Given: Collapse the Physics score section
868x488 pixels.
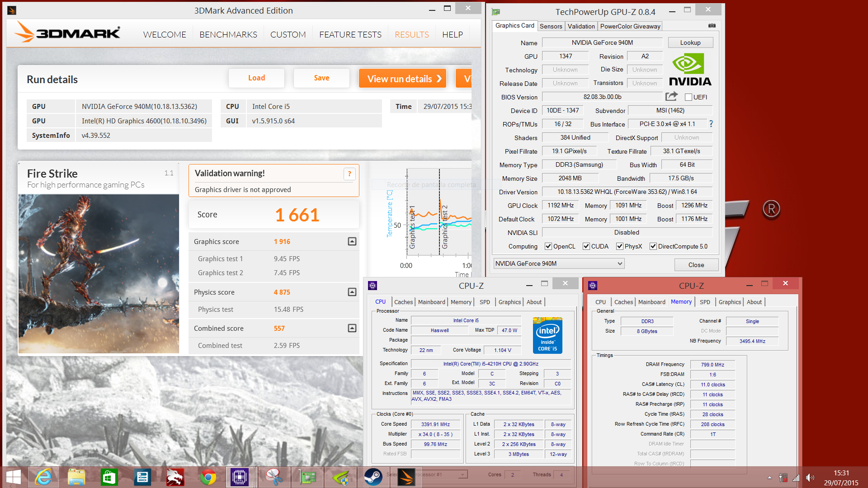Looking at the screenshot, I should click(352, 292).
